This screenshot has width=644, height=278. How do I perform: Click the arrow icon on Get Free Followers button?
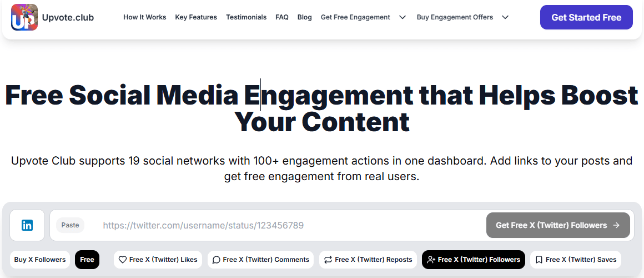[x=616, y=225]
